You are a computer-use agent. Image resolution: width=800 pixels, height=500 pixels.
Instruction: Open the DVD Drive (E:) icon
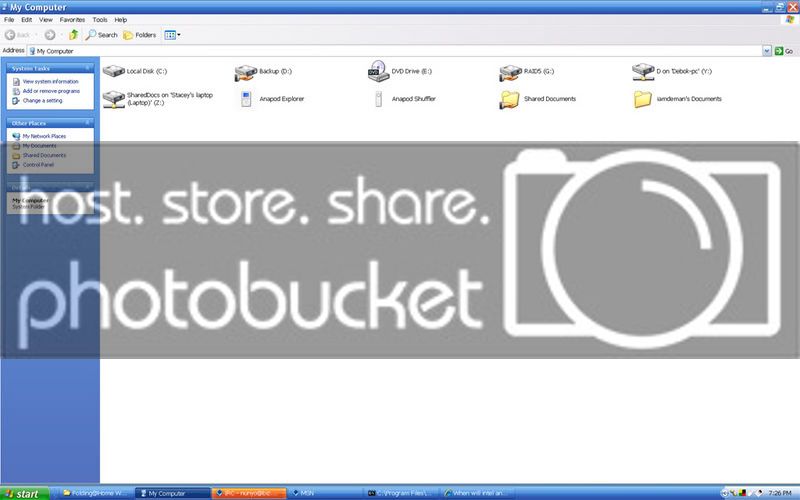[378, 71]
